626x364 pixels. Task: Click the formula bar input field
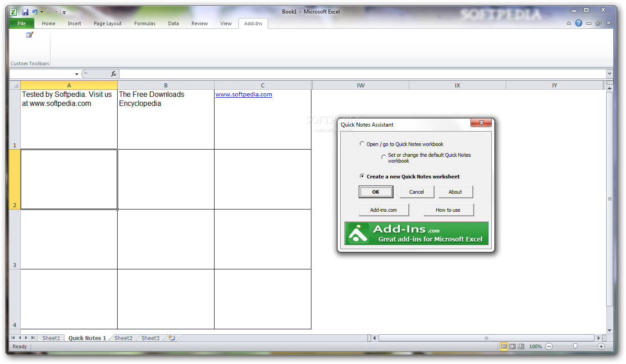362,74
